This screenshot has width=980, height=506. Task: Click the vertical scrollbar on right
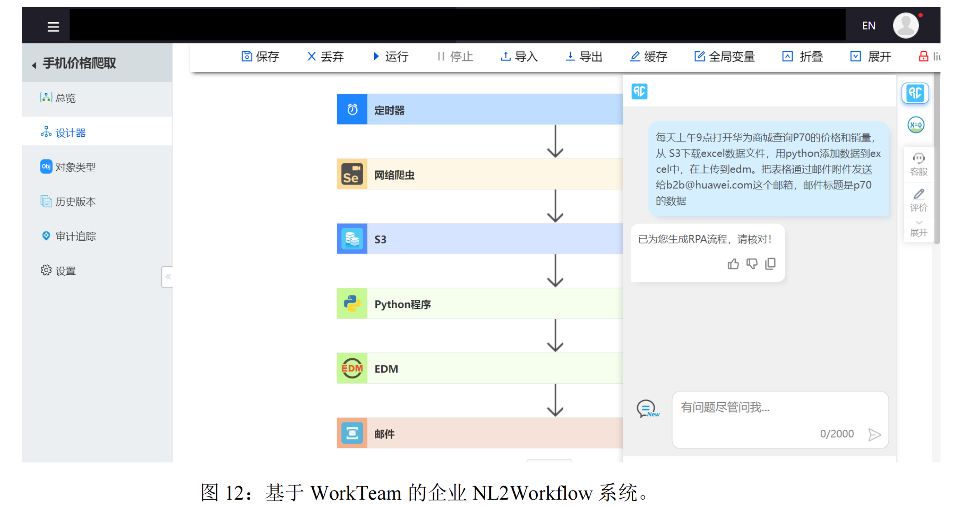point(937,158)
